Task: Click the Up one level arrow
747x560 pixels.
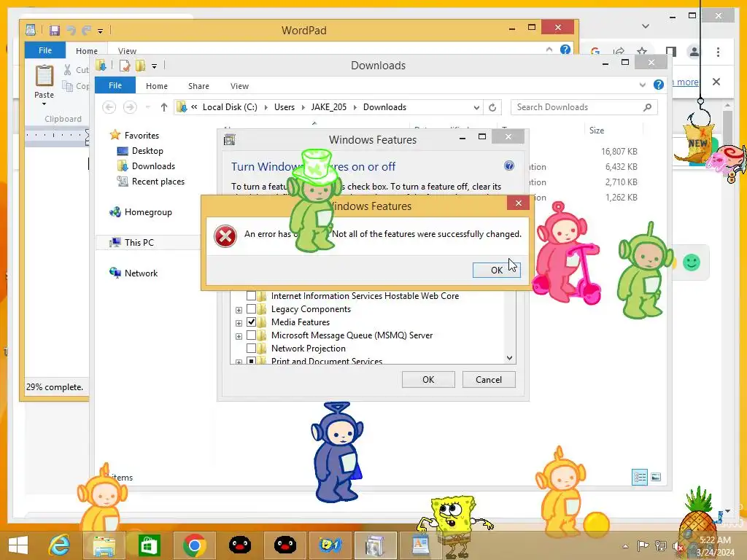Action: pos(164,107)
